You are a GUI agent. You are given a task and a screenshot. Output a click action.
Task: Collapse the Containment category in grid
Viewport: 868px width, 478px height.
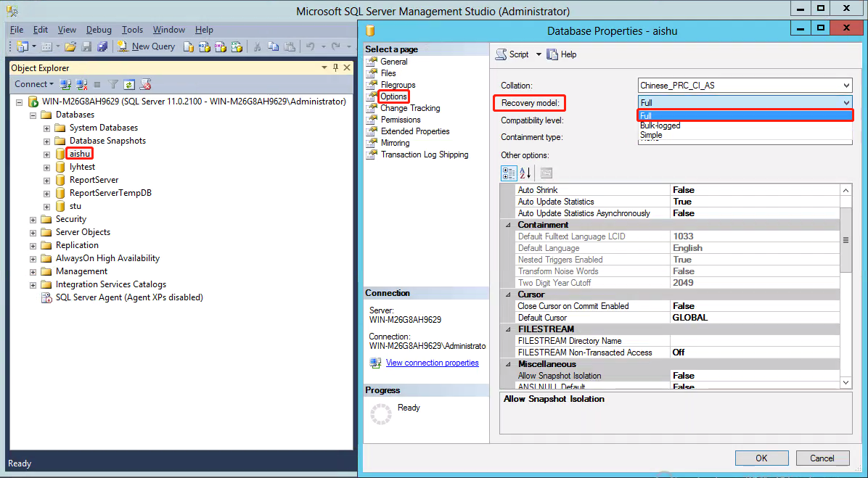pyautogui.click(x=508, y=225)
